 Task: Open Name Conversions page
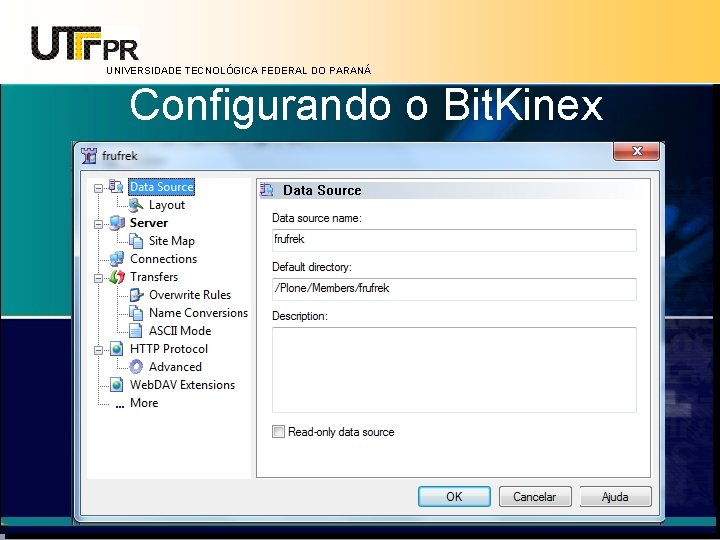(198, 313)
